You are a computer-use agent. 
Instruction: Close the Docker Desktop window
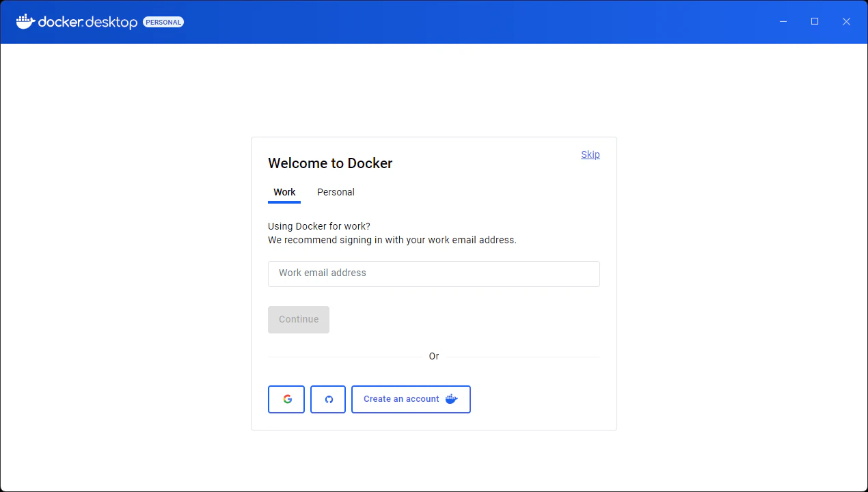coord(846,22)
